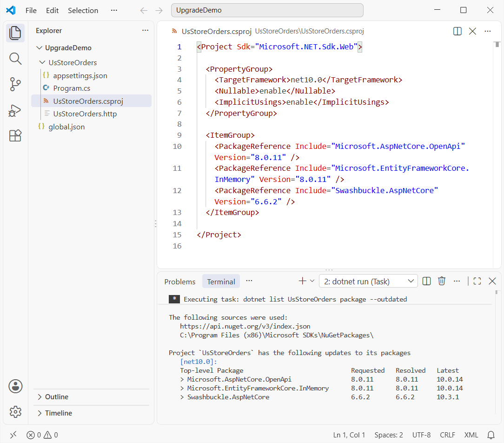Click the [net10.0]: text in terminal

pyautogui.click(x=199, y=362)
